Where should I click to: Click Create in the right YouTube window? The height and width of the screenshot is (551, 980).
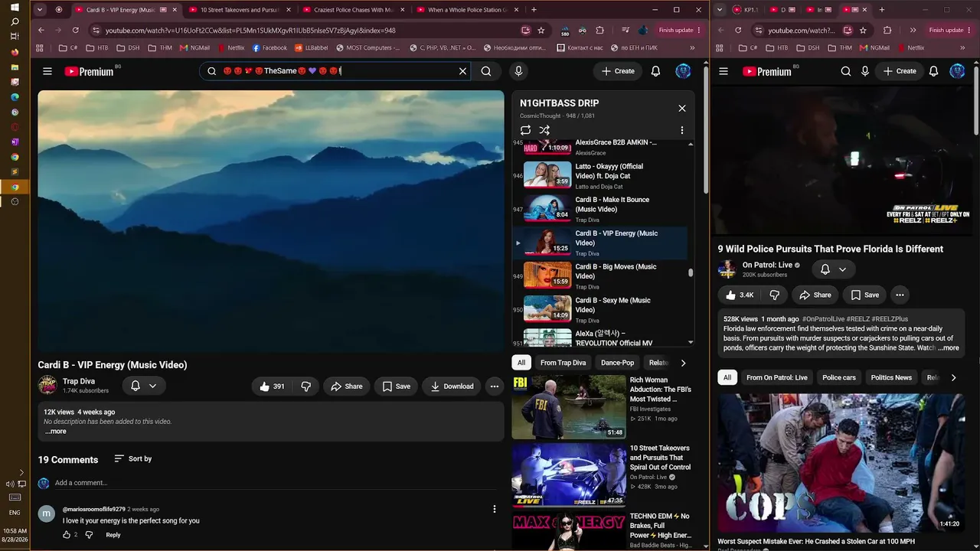[x=900, y=71]
